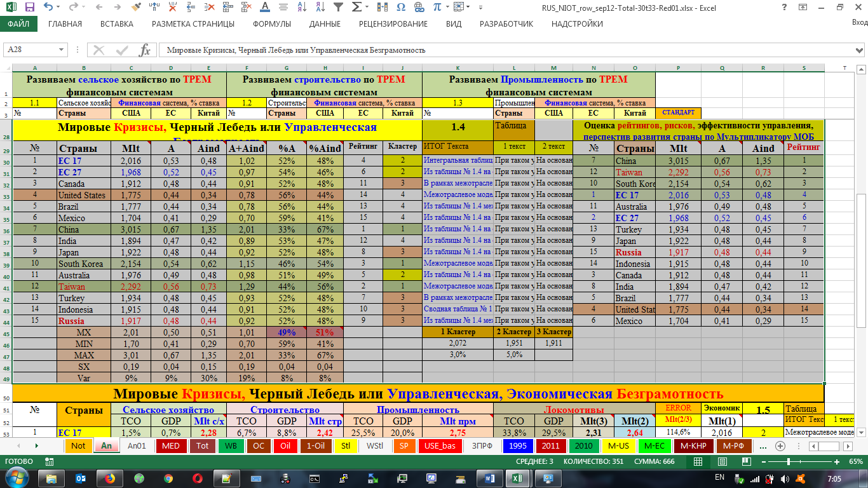Click the Save icon in Quick Access Toolbar

(x=30, y=8)
